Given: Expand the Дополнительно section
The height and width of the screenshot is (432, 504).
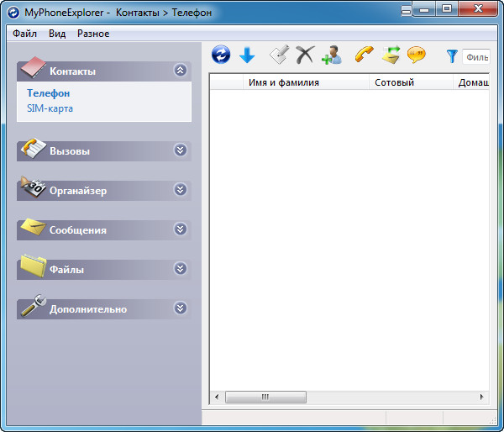Looking at the screenshot, I should click(180, 308).
